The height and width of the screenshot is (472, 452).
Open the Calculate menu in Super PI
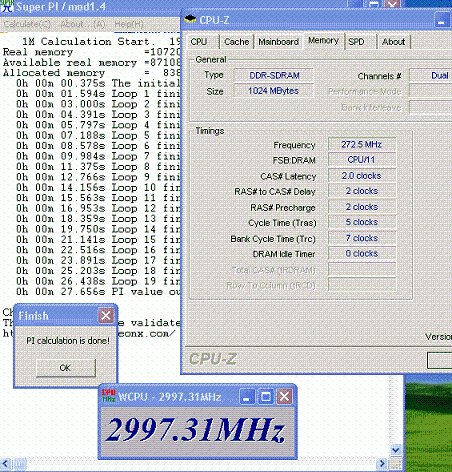tap(27, 24)
